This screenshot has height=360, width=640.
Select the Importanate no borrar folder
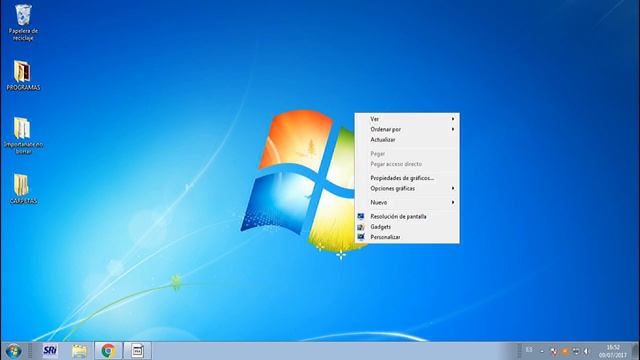click(23, 135)
